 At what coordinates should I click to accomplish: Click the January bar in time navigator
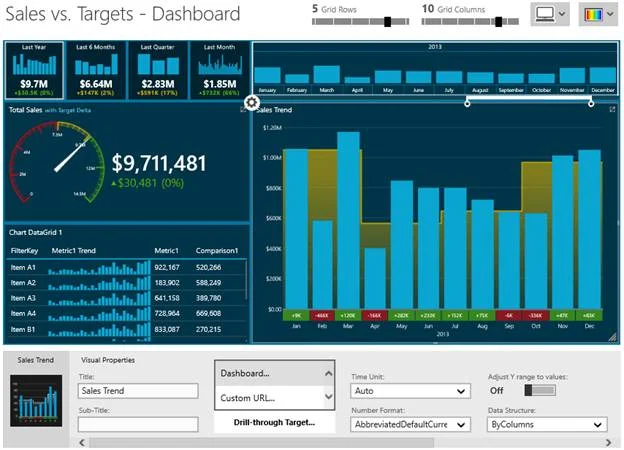(267, 75)
